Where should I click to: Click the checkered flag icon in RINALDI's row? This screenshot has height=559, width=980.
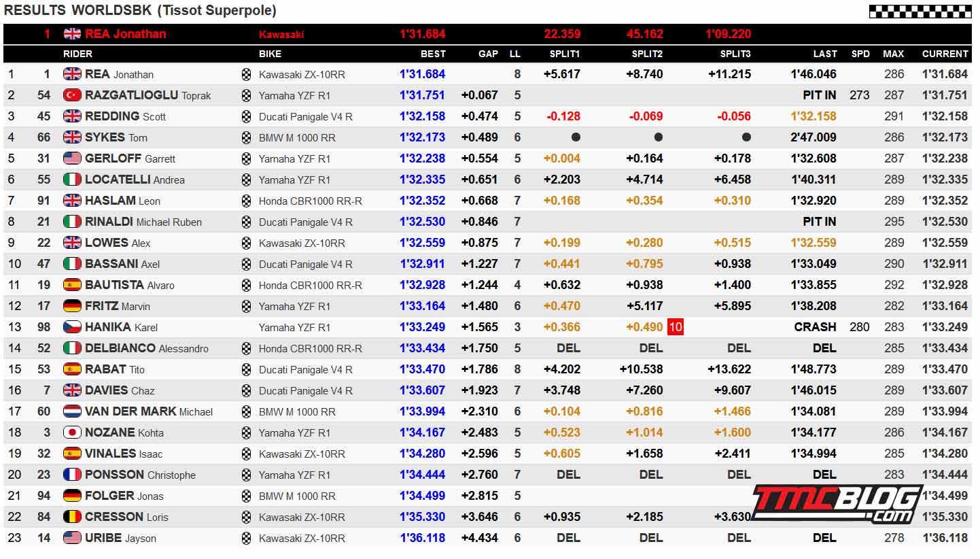click(x=246, y=222)
